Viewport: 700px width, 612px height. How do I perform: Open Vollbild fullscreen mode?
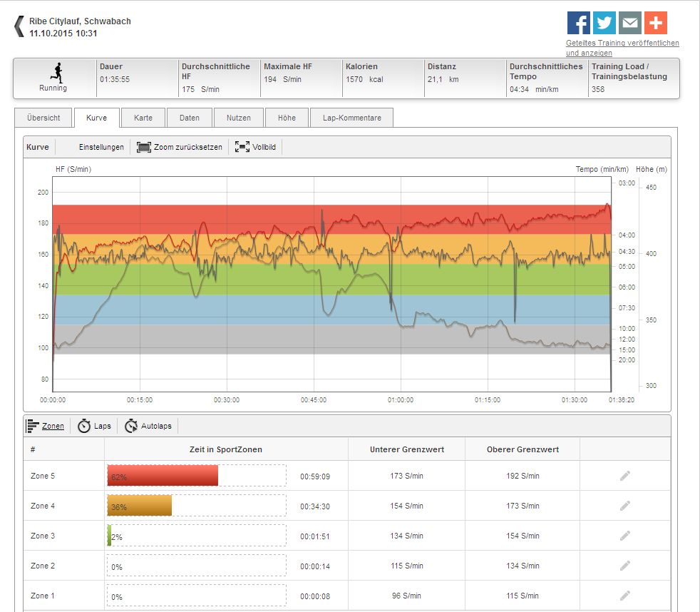[x=256, y=148]
